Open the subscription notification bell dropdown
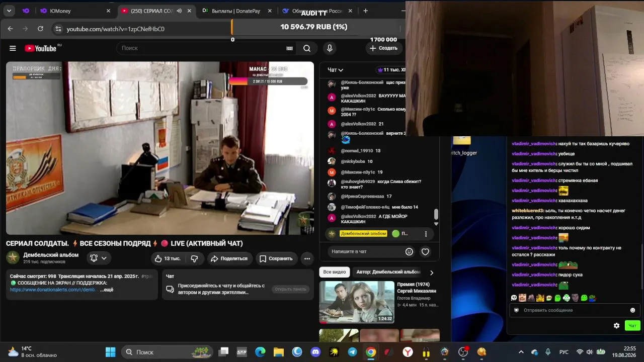Image resolution: width=644 pixels, height=362 pixels. [98, 258]
